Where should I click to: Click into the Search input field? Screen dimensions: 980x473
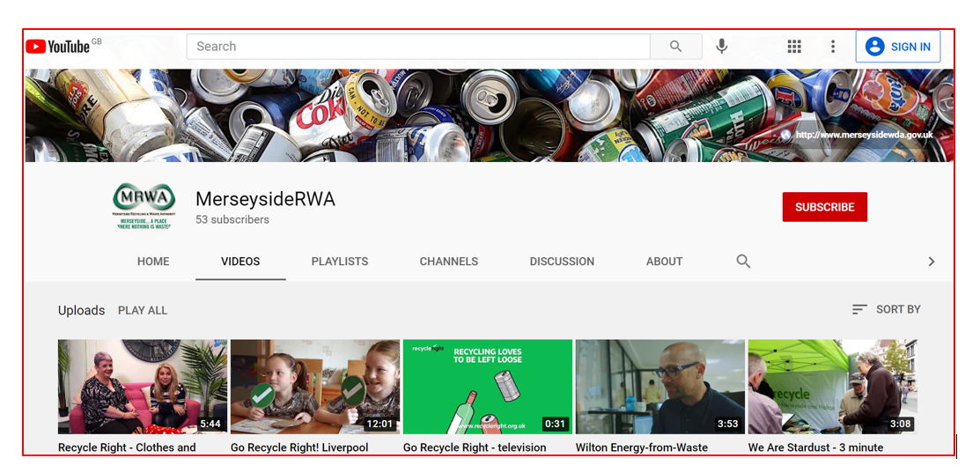click(x=418, y=46)
